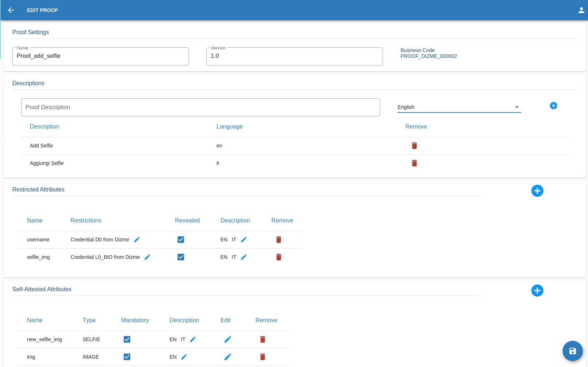This screenshot has height=367, width=588.
Task: Go back using the header arrow
Action: (11, 10)
